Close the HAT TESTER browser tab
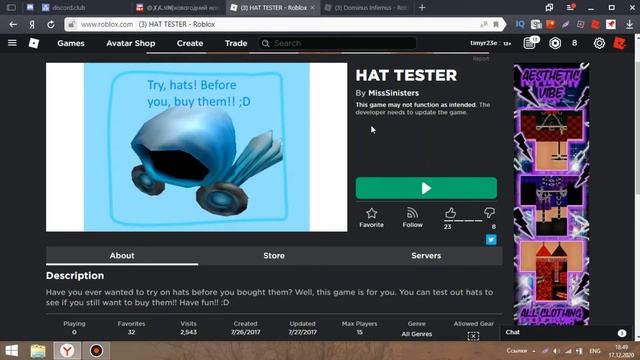Viewport: 640px width, 360px height. 312,8
